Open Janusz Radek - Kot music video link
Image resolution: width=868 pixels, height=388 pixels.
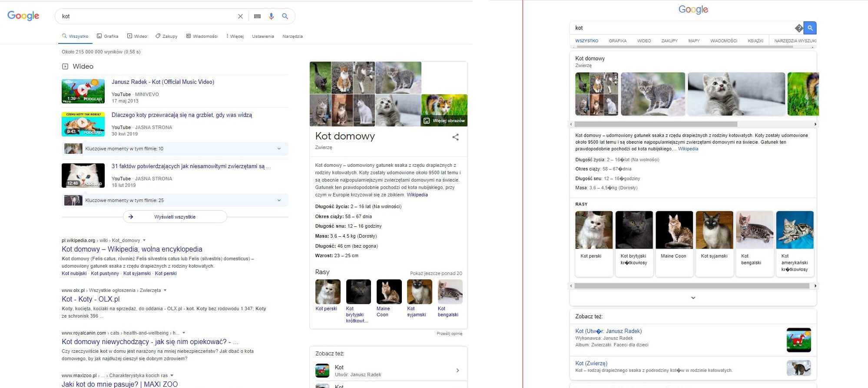tap(163, 82)
